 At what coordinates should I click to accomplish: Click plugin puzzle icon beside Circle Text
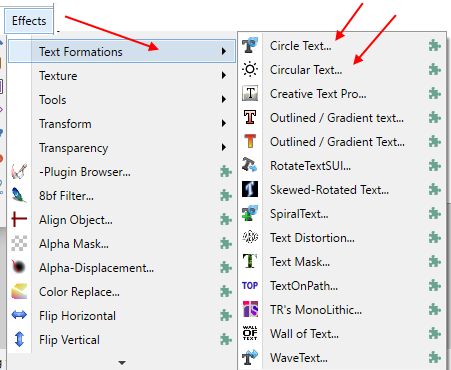point(435,46)
